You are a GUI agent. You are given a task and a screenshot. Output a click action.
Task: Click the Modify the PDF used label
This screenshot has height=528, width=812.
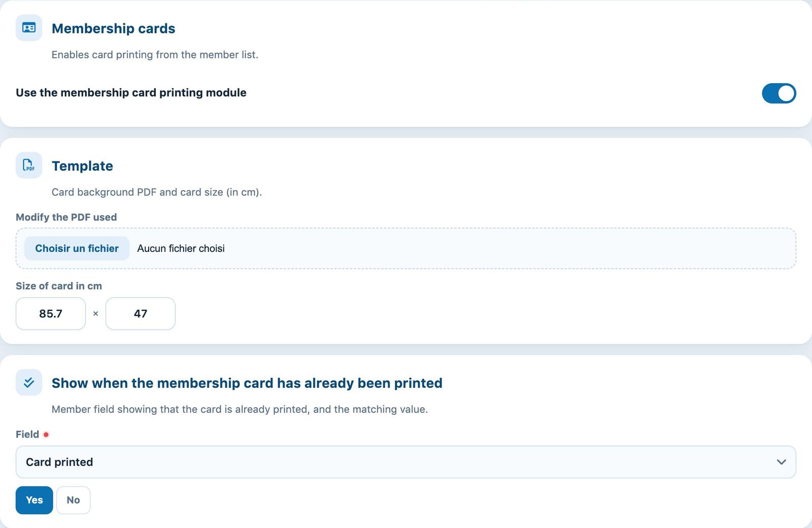[x=66, y=217]
